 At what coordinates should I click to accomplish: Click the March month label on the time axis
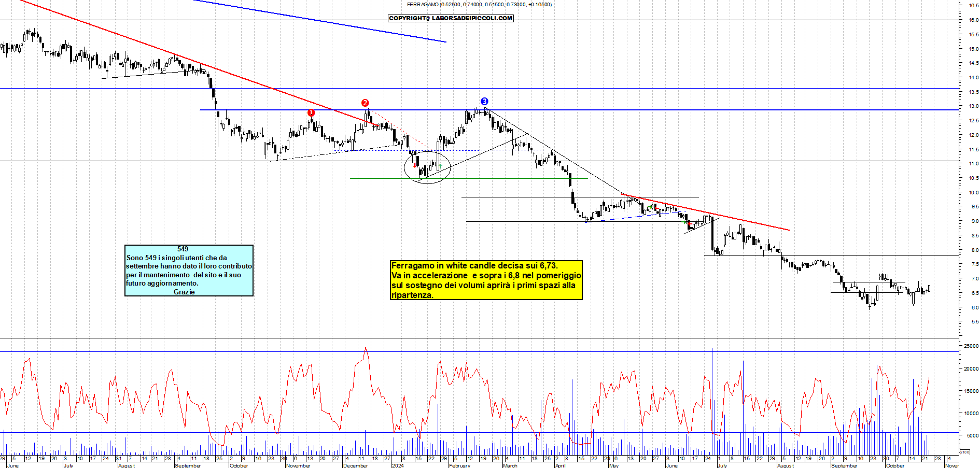tap(510, 465)
